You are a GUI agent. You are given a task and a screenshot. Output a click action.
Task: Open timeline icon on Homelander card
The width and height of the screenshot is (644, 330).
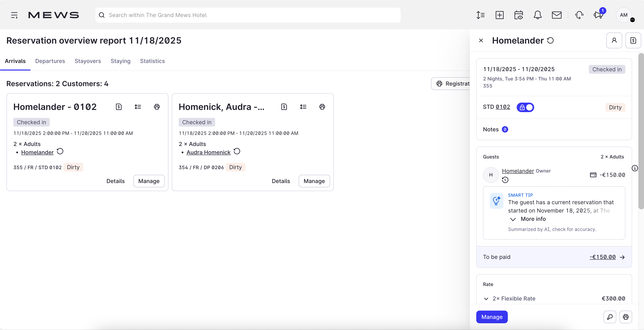(138, 107)
